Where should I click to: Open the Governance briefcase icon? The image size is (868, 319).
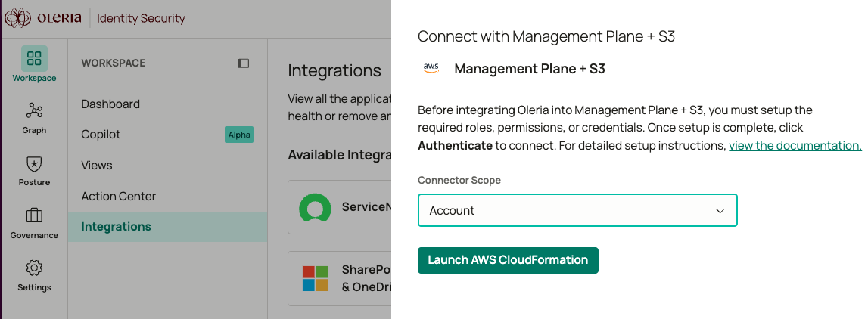pyautogui.click(x=34, y=216)
